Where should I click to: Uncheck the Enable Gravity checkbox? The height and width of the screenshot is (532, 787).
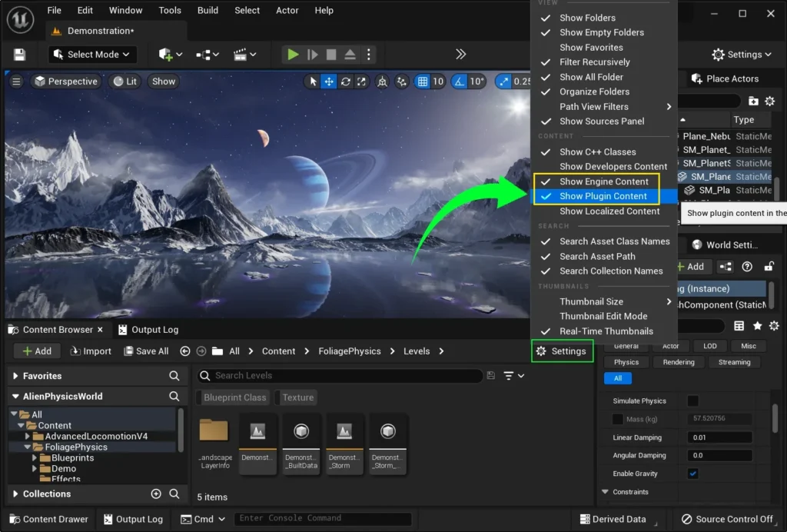tap(692, 474)
